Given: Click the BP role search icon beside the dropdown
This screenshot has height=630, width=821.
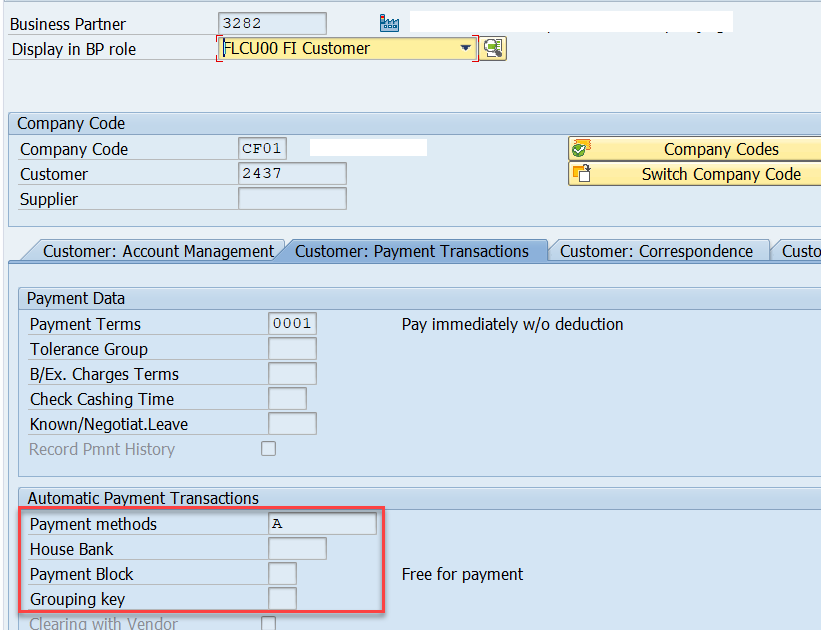Looking at the screenshot, I should click(492, 48).
